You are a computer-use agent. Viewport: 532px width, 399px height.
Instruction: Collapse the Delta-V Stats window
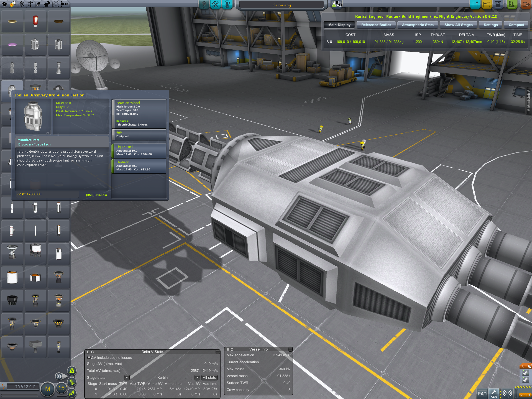click(x=218, y=352)
